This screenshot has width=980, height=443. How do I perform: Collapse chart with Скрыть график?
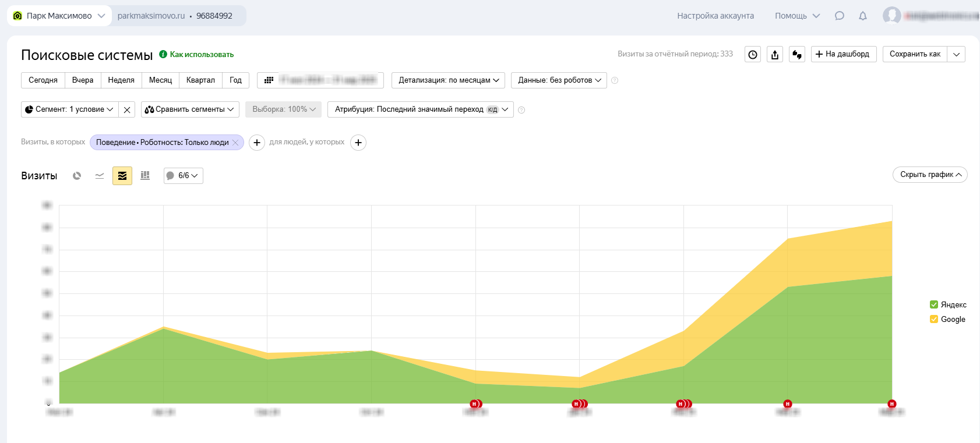point(930,175)
